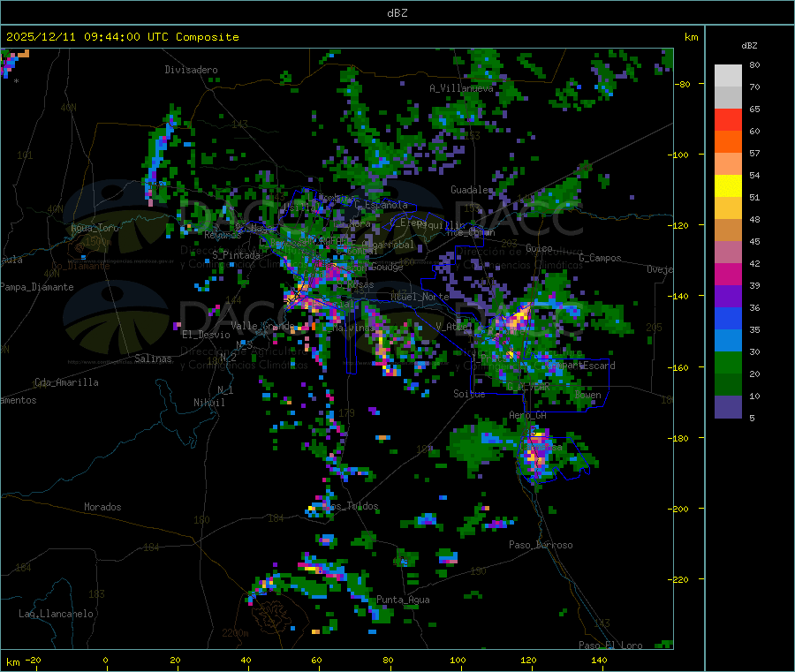Click the 0 km horizontal axis tick
Viewport: 795px width, 672px height.
[105, 660]
